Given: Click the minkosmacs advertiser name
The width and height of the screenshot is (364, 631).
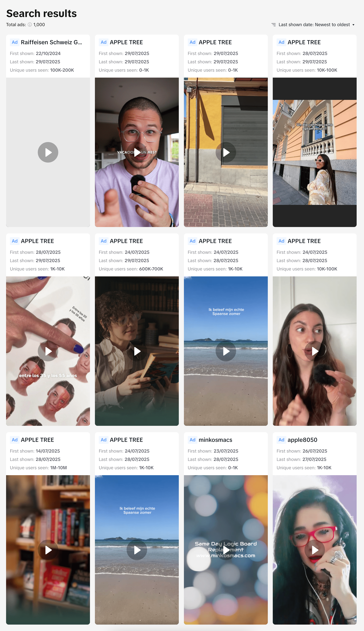Looking at the screenshot, I should tap(215, 440).
